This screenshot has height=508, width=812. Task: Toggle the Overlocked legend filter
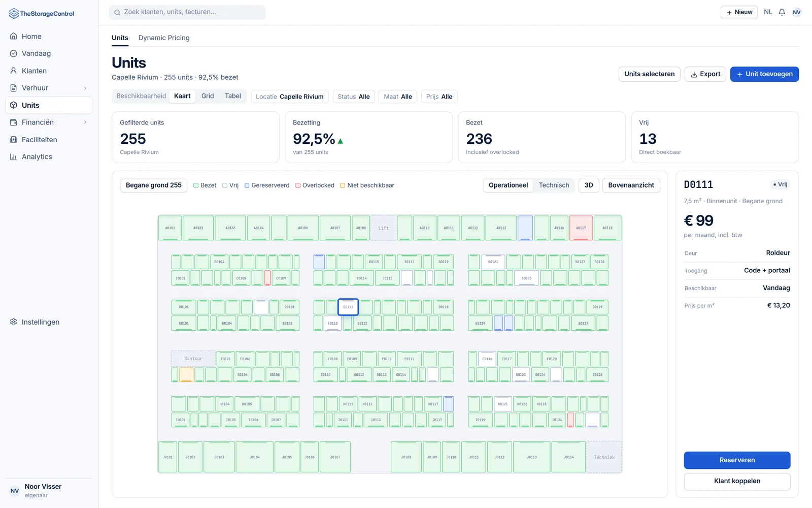point(315,185)
